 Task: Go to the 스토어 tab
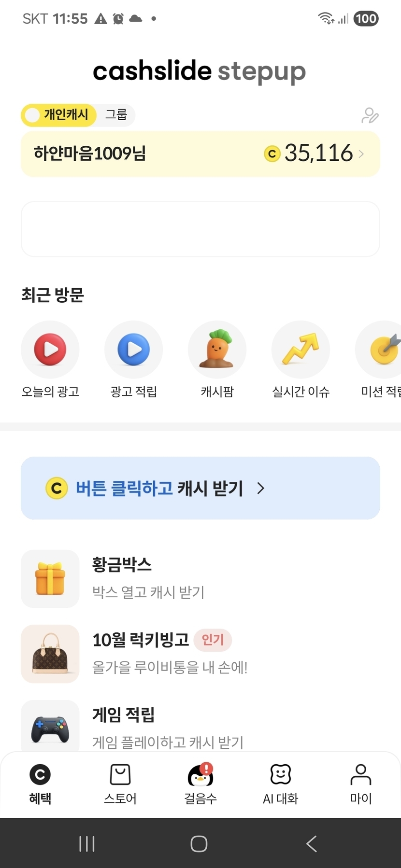click(120, 784)
